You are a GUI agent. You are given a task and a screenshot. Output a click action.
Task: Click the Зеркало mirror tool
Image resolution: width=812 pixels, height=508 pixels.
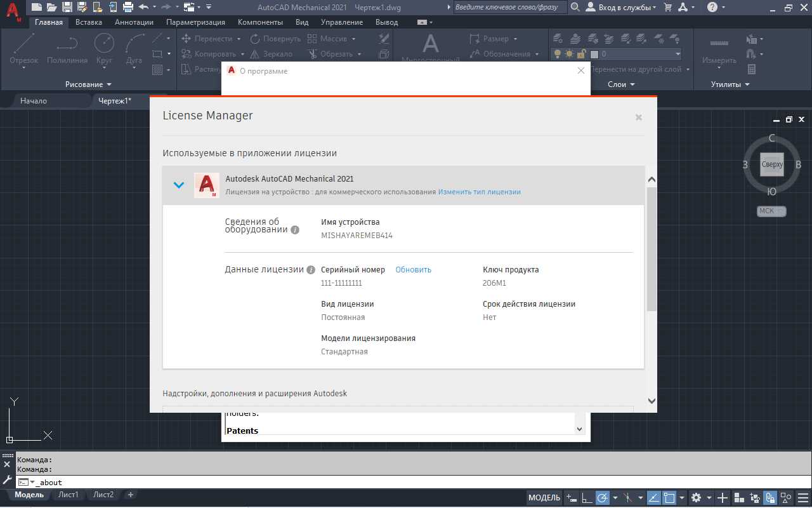coord(271,54)
